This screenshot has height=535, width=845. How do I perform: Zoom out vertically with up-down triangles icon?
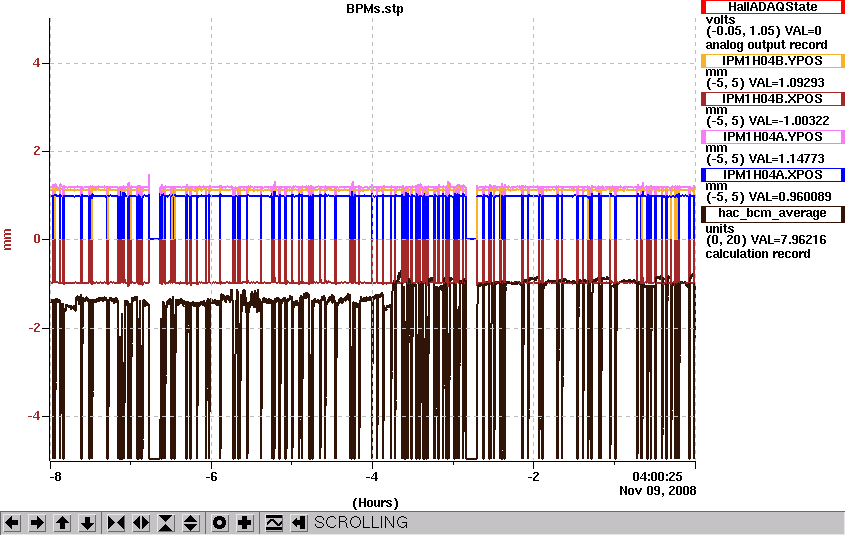[191, 523]
